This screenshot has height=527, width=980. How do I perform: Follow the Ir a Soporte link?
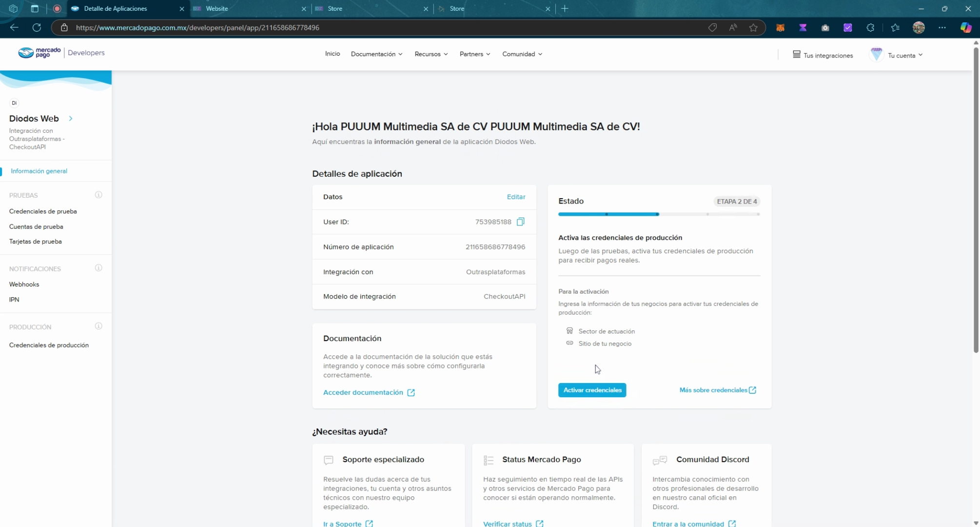pos(348,524)
